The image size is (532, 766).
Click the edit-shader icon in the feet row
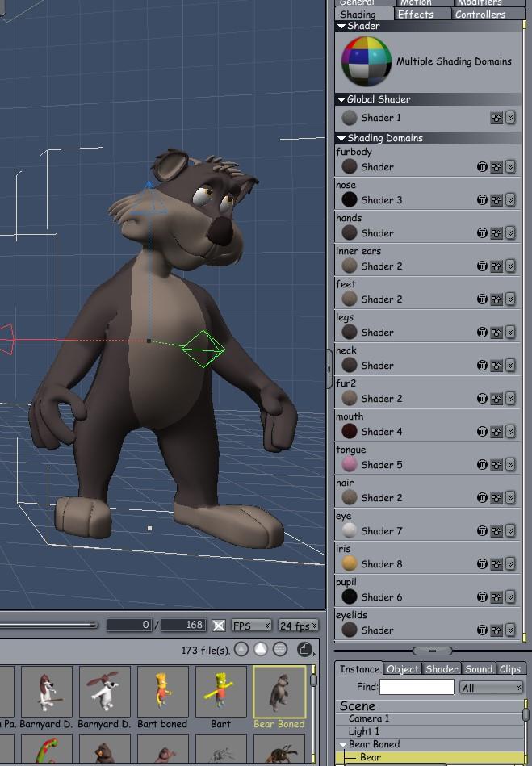point(496,299)
